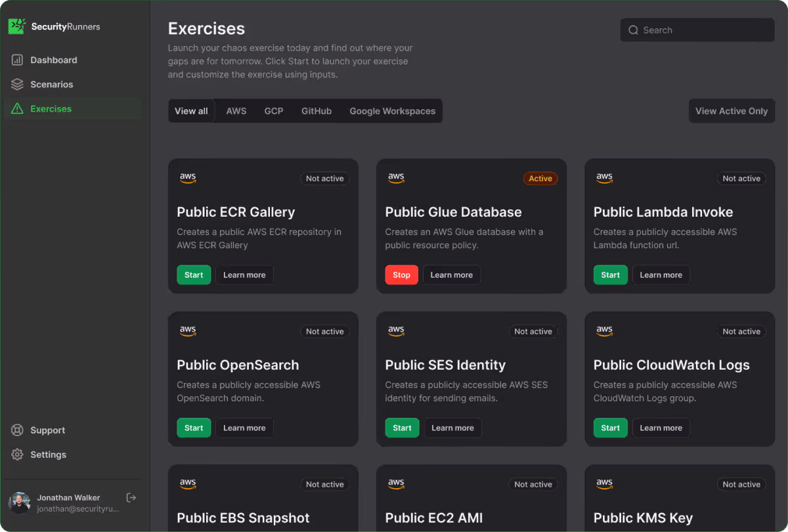Image resolution: width=788 pixels, height=532 pixels.
Task: Click the AWS logo on Public Glue Database card
Action: coord(396,177)
